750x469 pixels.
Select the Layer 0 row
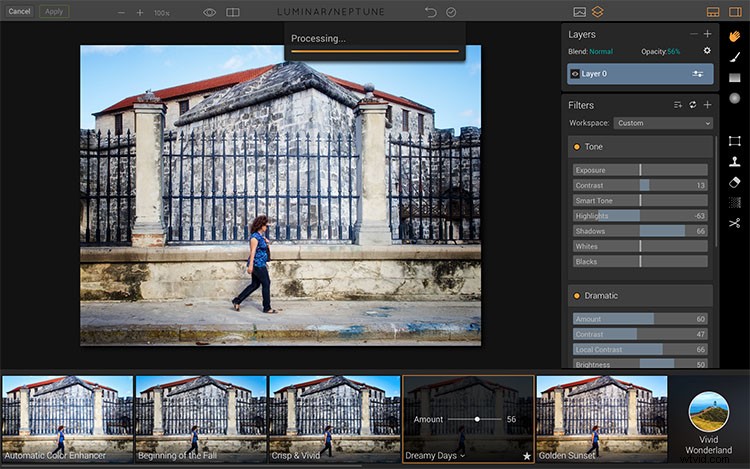coord(640,74)
